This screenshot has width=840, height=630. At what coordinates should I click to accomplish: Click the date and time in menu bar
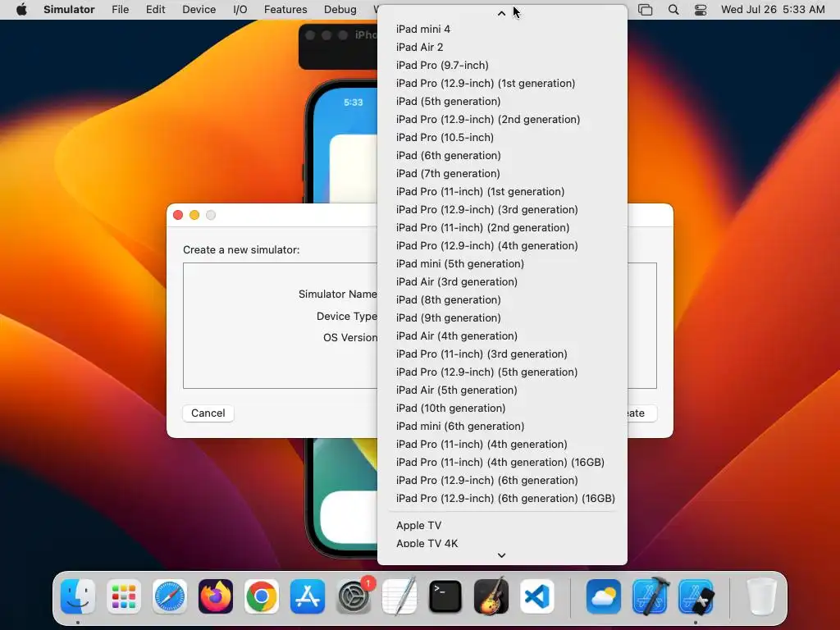coord(773,10)
